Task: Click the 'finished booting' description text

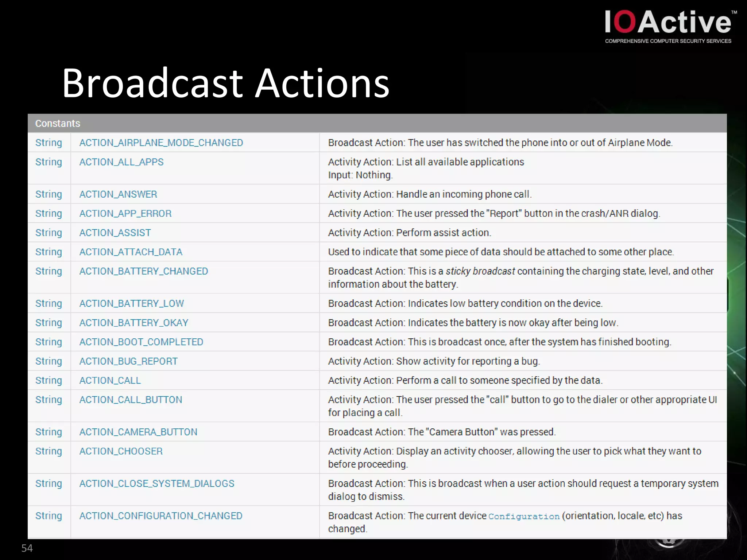Action: [x=499, y=342]
